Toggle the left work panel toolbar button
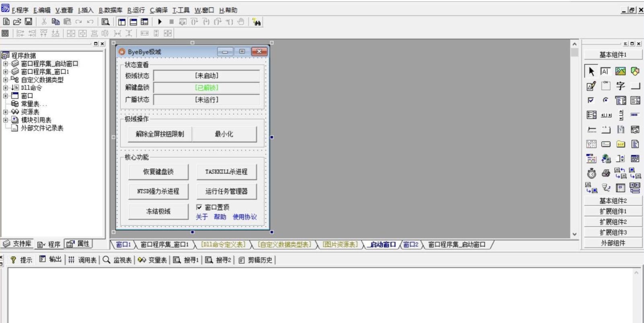Screen dimensions: 644x323 (121, 22)
